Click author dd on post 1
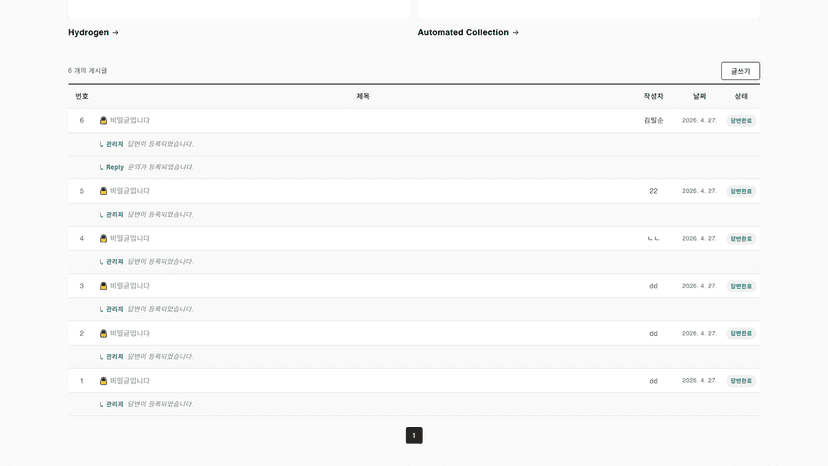Screen dimensions: 828x466 [653, 381]
